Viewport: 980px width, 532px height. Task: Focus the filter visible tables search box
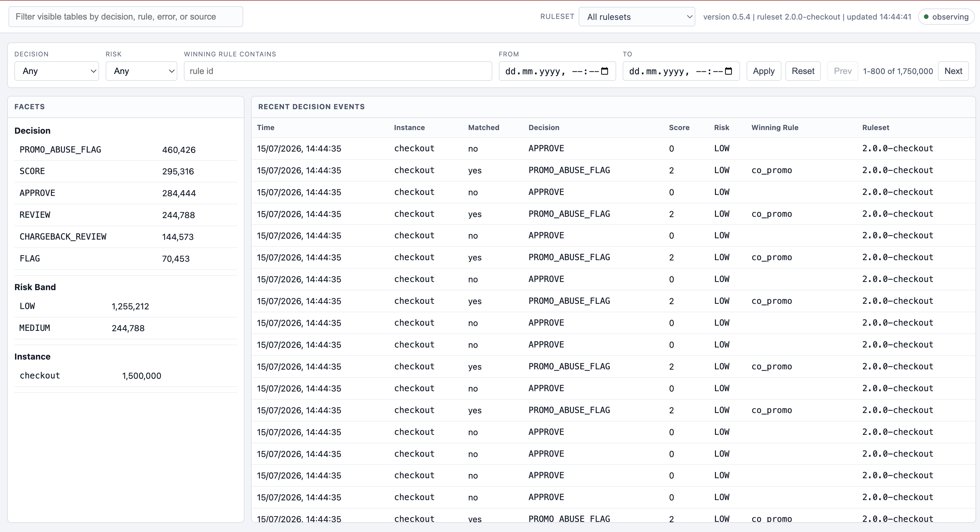point(126,17)
